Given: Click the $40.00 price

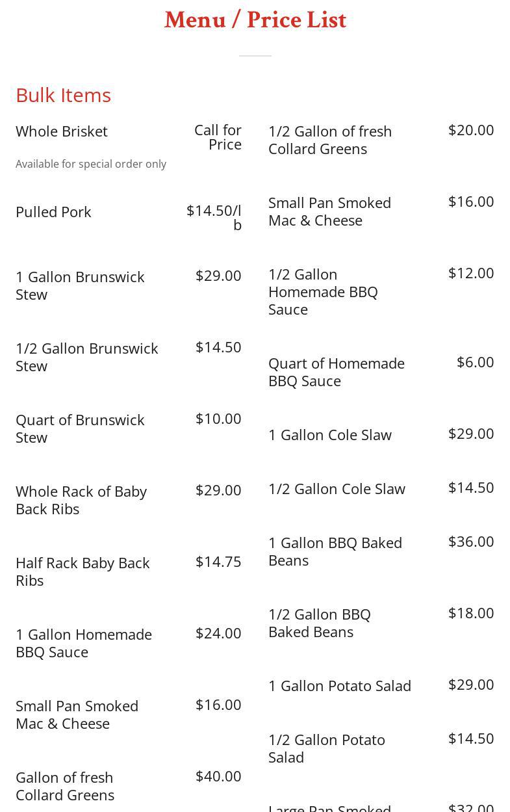Looking at the screenshot, I should coord(218,776).
